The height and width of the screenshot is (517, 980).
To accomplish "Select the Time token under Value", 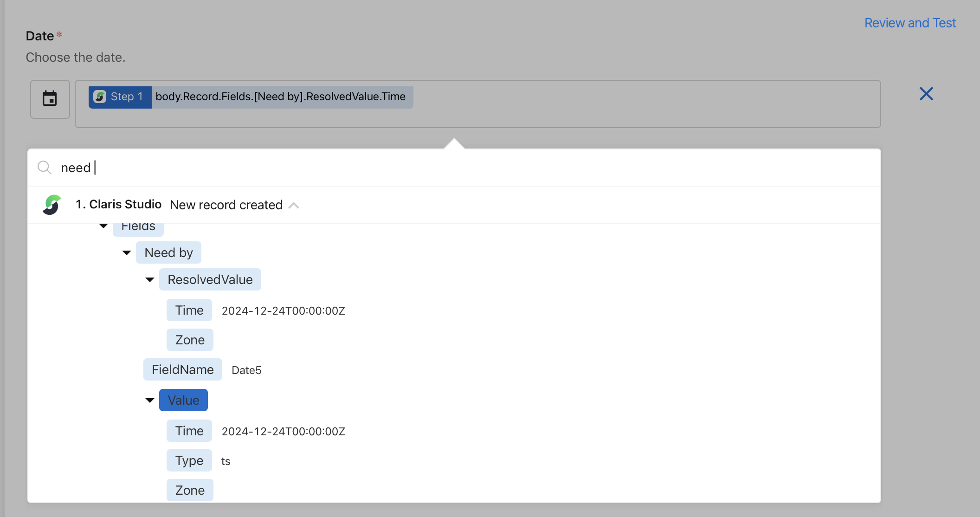I will [189, 431].
